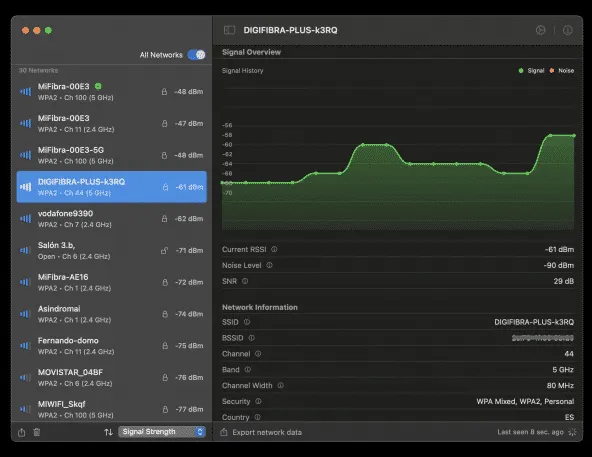Select the Asindromai network

(111, 314)
